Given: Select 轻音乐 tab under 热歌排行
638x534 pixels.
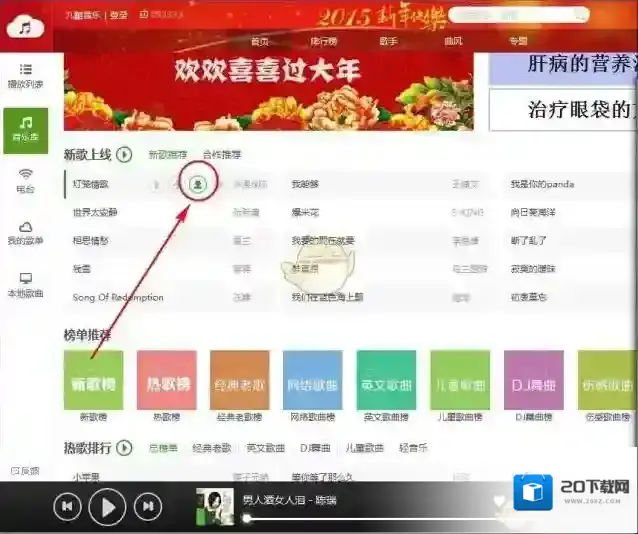Looking at the screenshot, I should (413, 448).
